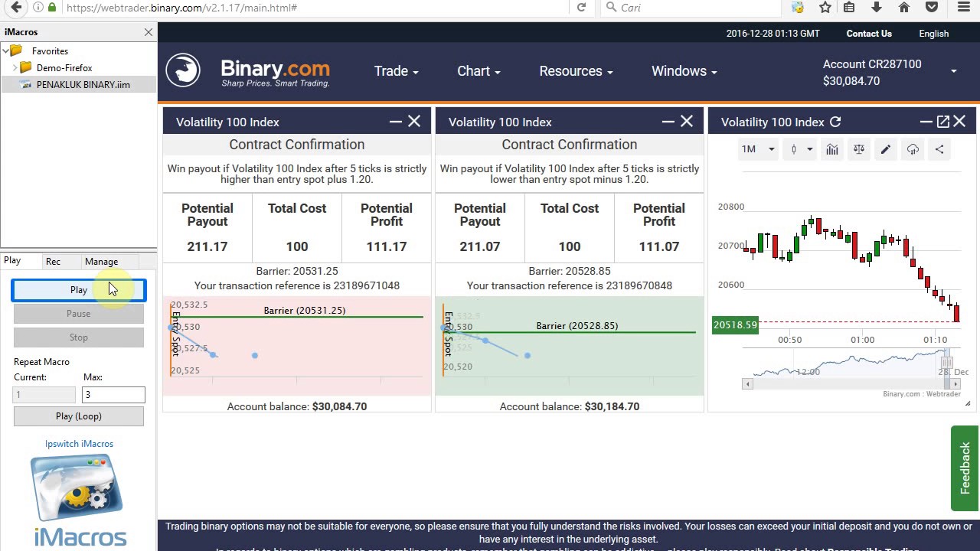980x551 pixels.
Task: Minimize the lower-contract confirmation window
Action: coord(668,122)
